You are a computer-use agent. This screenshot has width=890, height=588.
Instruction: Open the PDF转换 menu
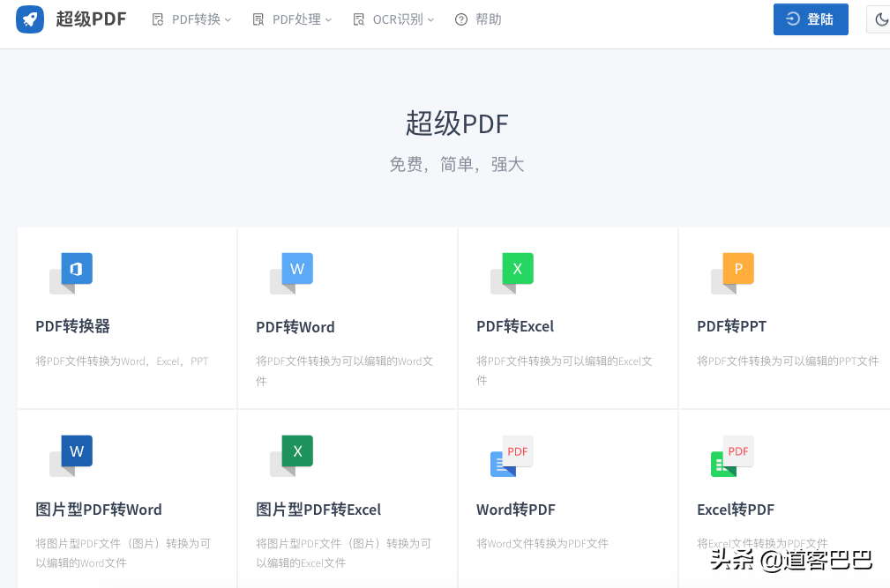coord(191,20)
